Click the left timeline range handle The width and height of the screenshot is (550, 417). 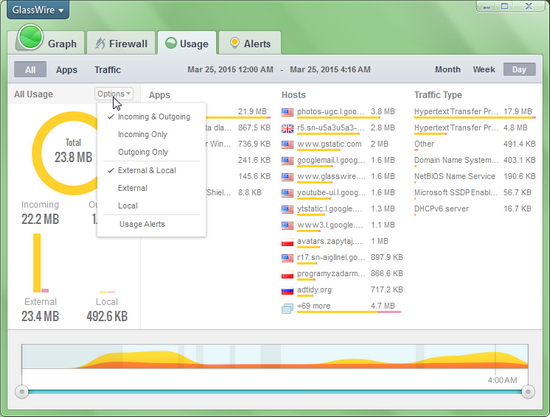pyautogui.click(x=22, y=391)
